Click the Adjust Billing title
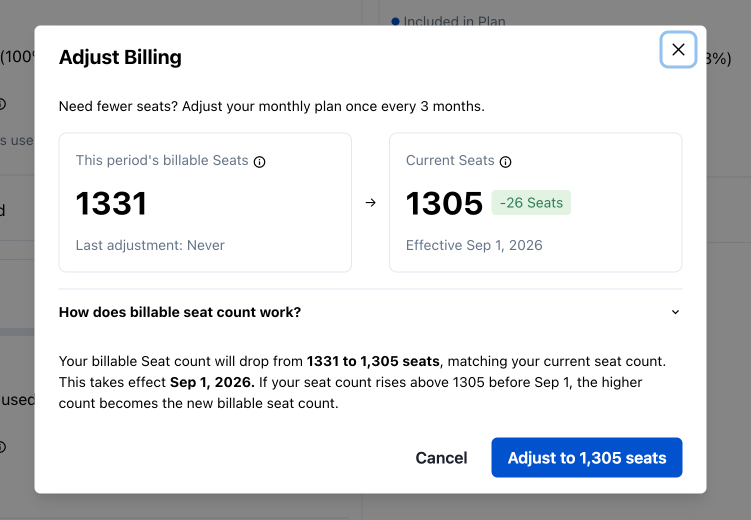 (120, 57)
